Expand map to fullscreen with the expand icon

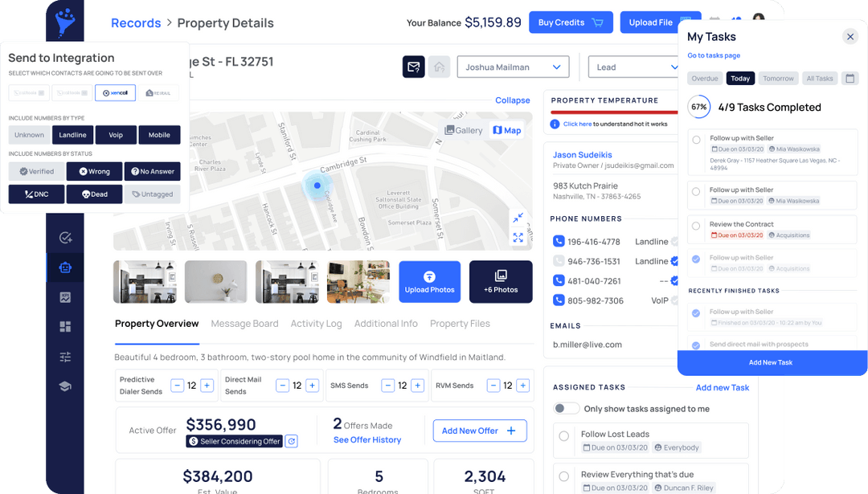[518, 237]
